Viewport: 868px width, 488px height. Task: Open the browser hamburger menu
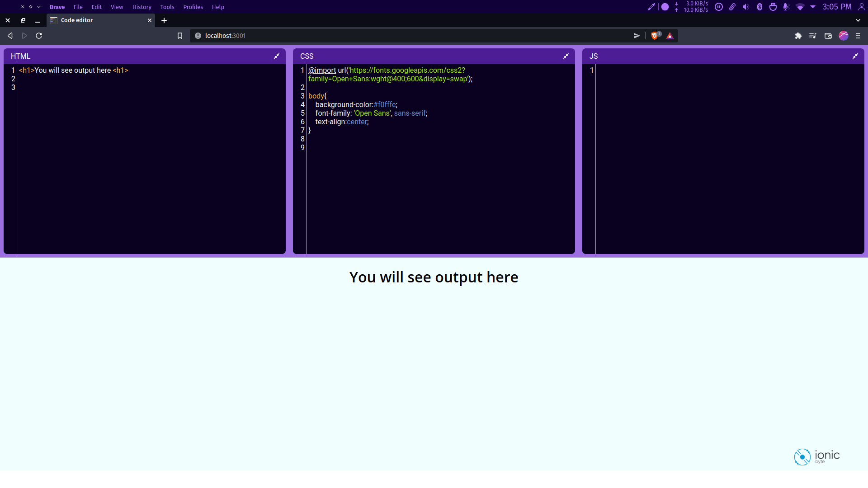coord(858,36)
